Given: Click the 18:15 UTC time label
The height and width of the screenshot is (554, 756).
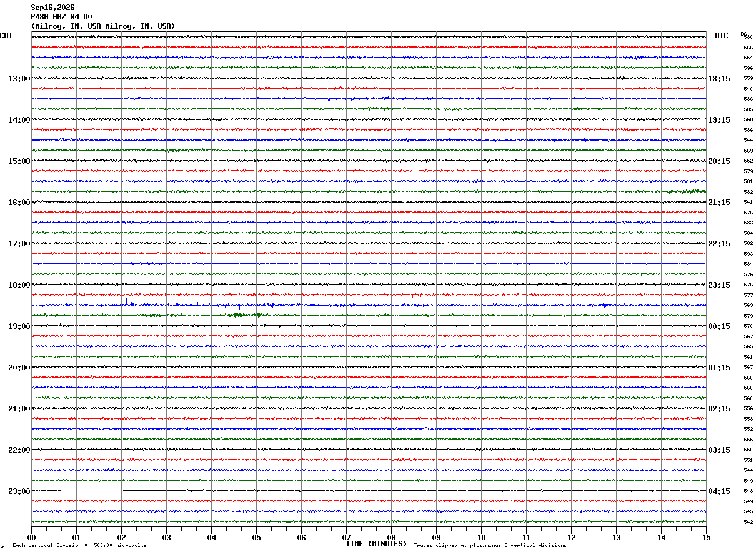Looking at the screenshot, I should (x=719, y=78).
